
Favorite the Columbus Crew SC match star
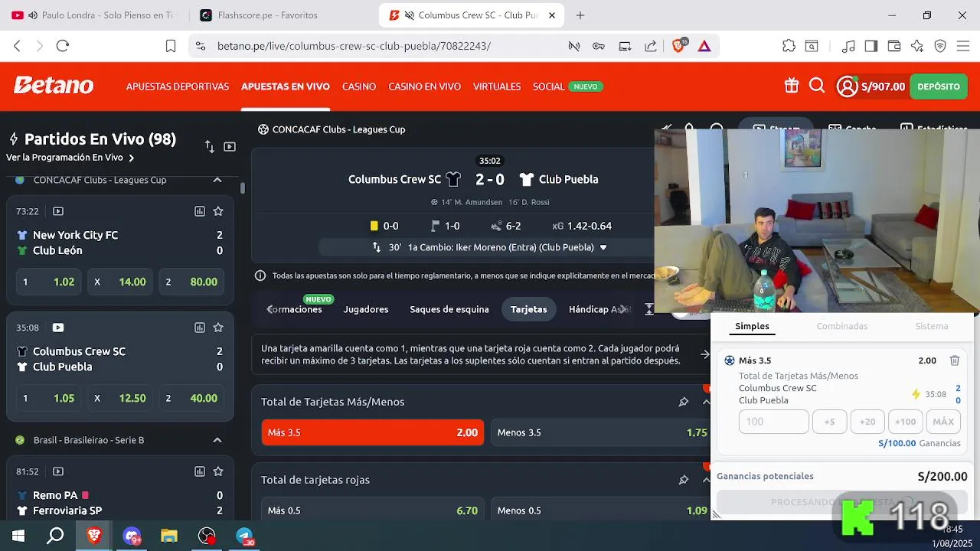pyautogui.click(x=218, y=328)
